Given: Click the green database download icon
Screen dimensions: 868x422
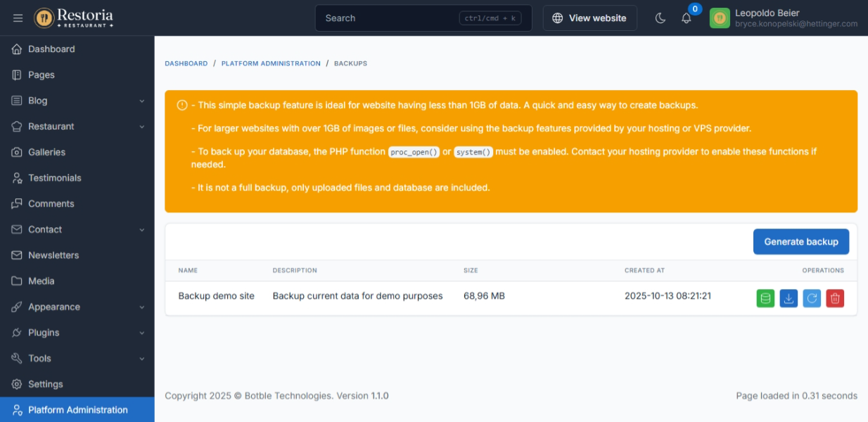Looking at the screenshot, I should click(765, 298).
